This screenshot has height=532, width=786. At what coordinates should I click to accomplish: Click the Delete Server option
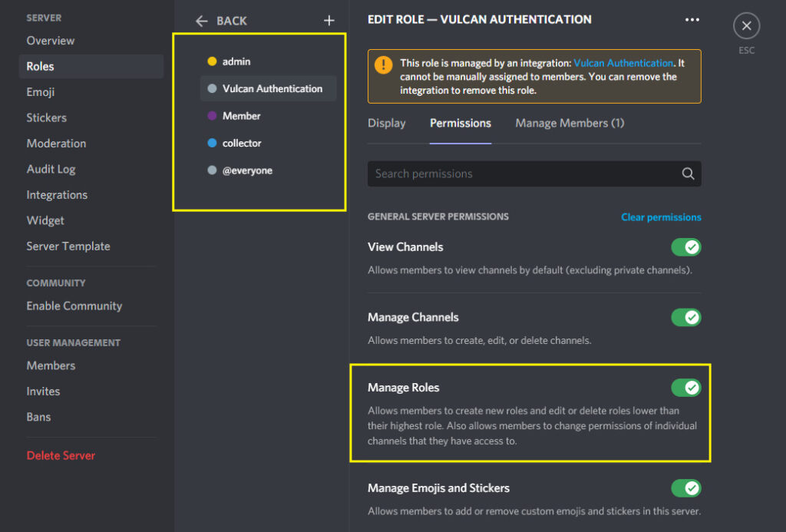[x=61, y=455]
